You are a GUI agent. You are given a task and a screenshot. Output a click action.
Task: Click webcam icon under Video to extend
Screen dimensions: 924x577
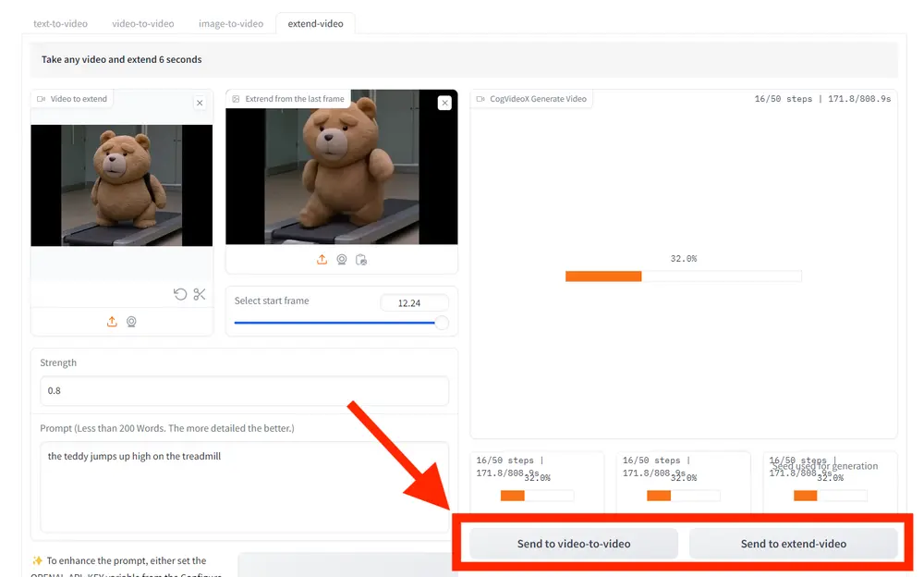[x=131, y=322]
